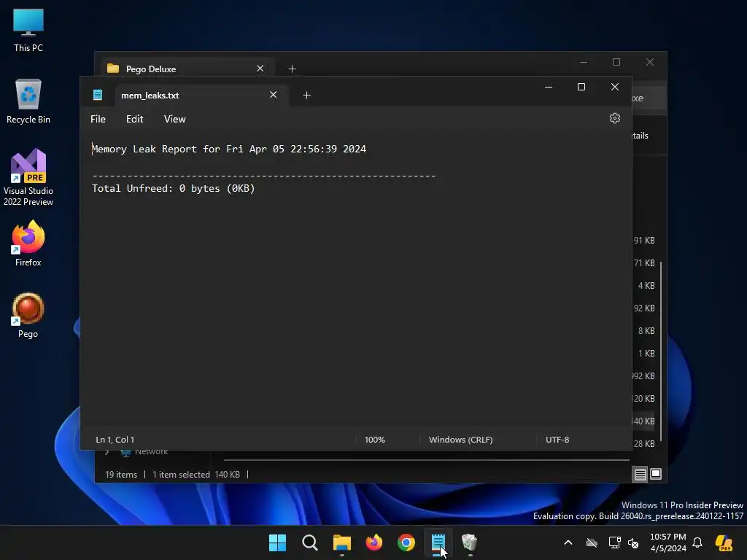Click Notepad taskbar icon
The width and height of the screenshot is (747, 560).
pyautogui.click(x=438, y=542)
